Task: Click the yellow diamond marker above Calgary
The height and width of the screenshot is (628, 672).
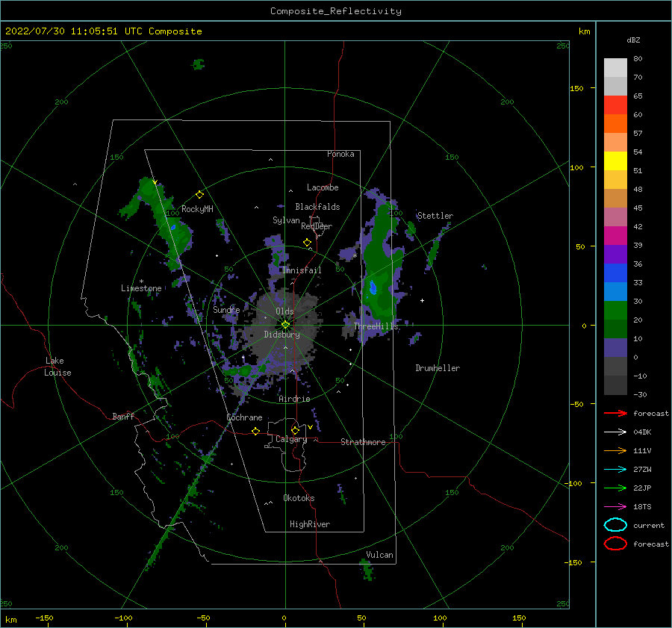Action: click(x=295, y=430)
